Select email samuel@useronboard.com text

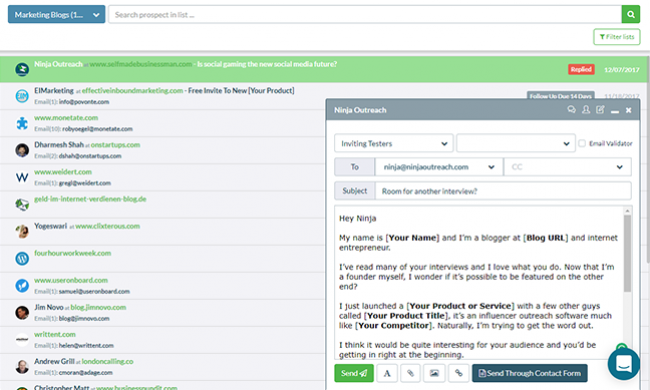pyautogui.click(x=94, y=291)
